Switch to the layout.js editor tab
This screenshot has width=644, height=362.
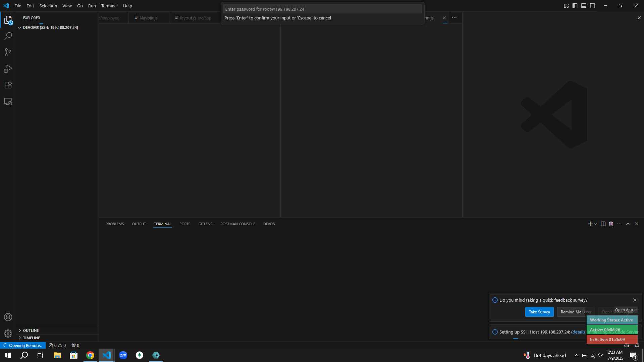coord(195,18)
